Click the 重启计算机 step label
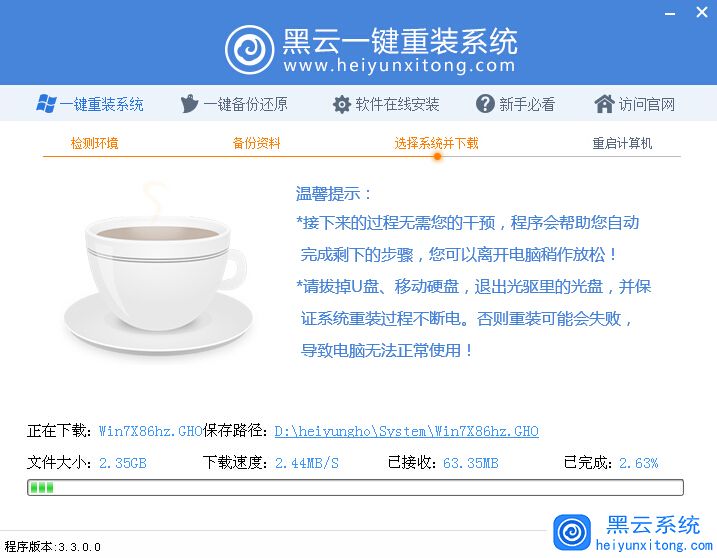The width and height of the screenshot is (717, 558). coord(622,143)
